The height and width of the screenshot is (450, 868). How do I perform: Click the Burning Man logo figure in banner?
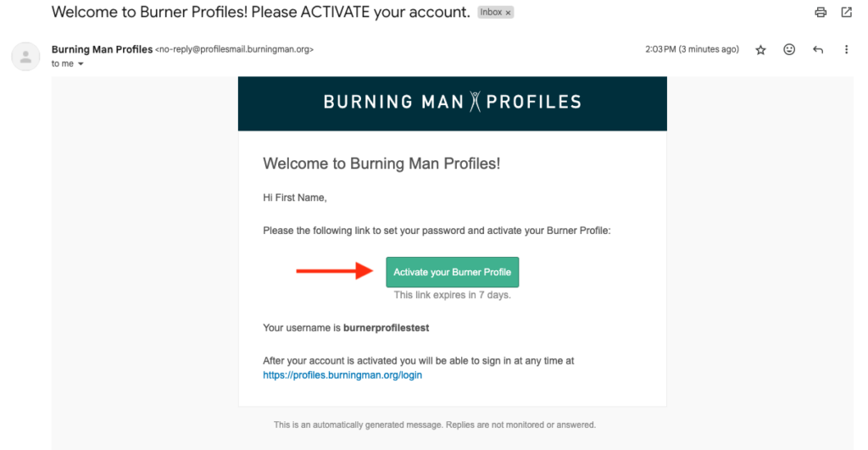tap(475, 102)
